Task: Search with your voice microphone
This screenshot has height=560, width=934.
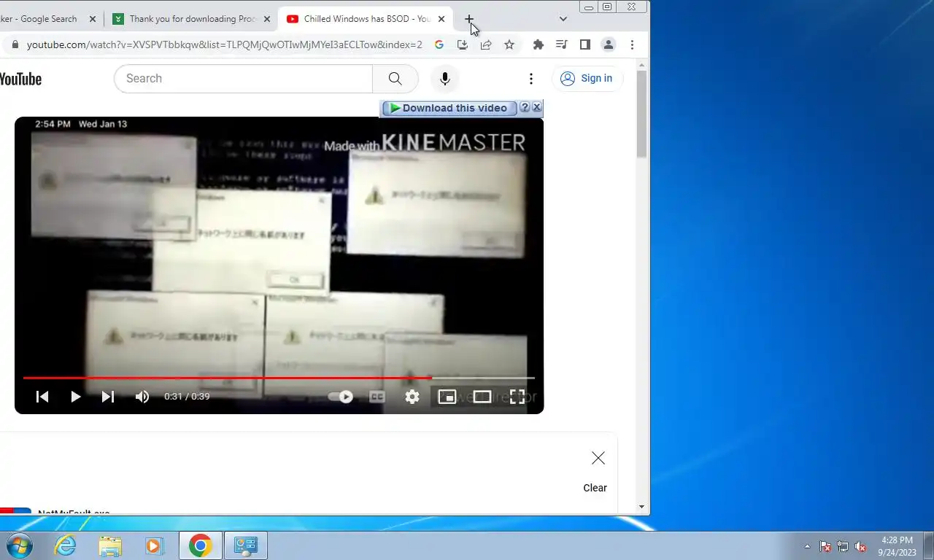Action: 445,79
